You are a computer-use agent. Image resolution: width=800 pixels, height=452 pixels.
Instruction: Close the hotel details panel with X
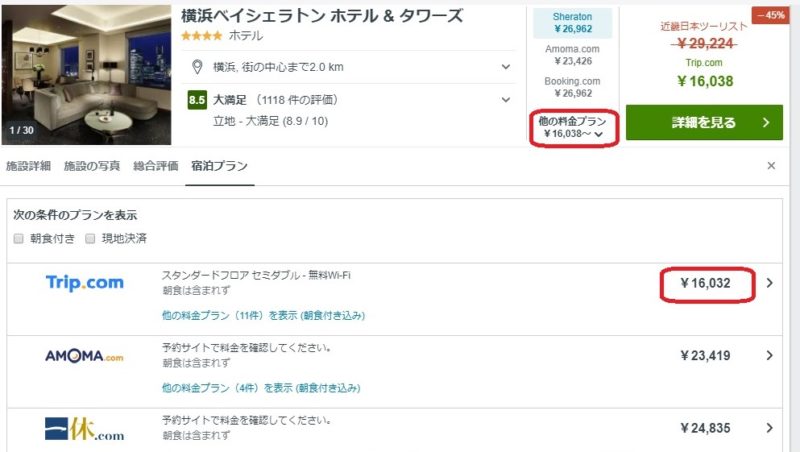click(771, 166)
